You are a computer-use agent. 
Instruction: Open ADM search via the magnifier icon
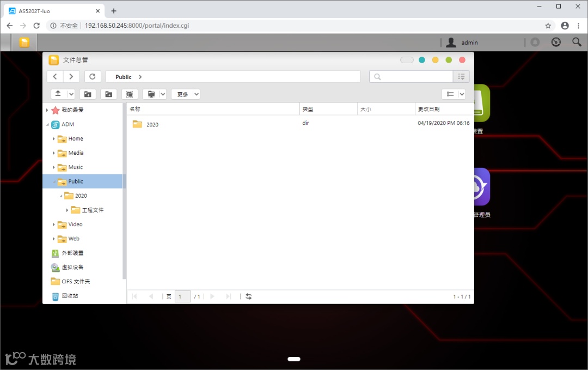click(577, 42)
